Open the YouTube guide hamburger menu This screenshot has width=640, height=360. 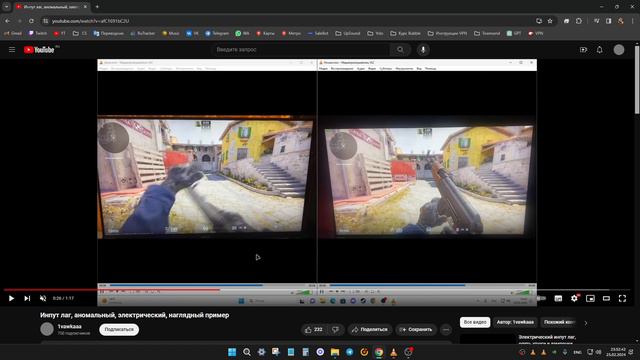(12, 50)
